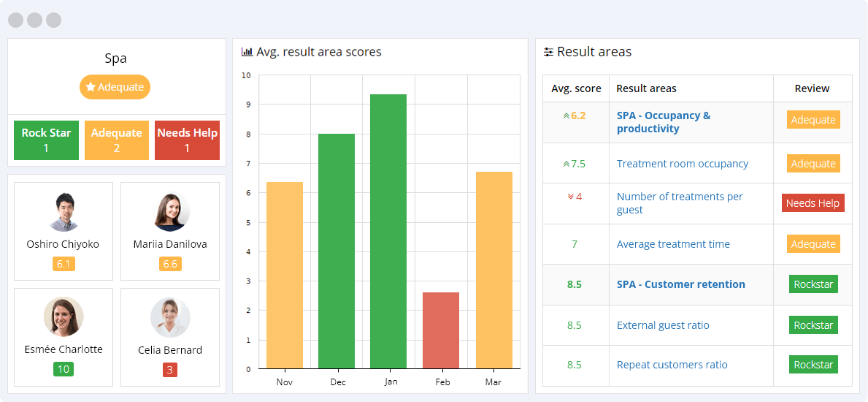Select Celia Bernard's avatar

[170, 316]
